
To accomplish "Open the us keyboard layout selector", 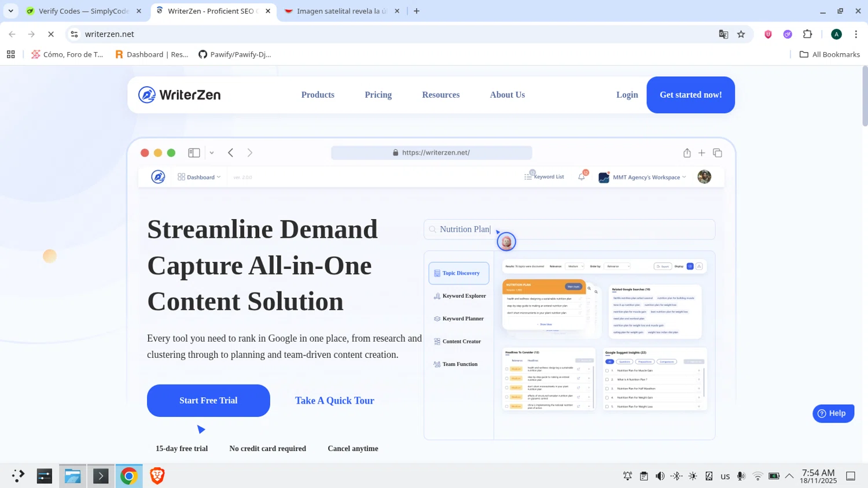I will [725, 476].
